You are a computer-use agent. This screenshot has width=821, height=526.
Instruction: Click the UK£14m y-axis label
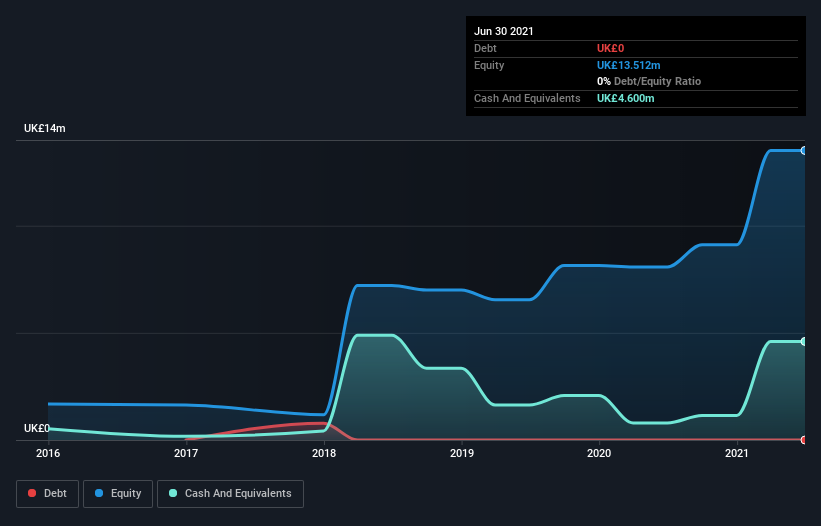pos(45,128)
